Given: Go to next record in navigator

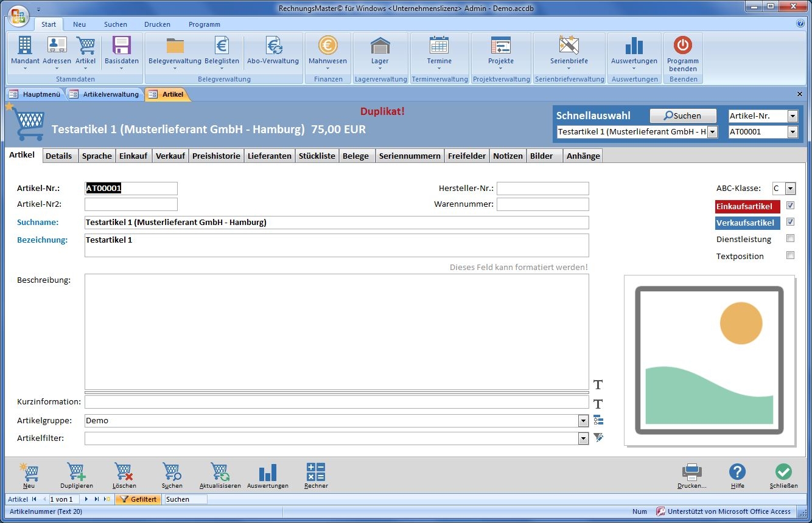Looking at the screenshot, I should [x=86, y=499].
